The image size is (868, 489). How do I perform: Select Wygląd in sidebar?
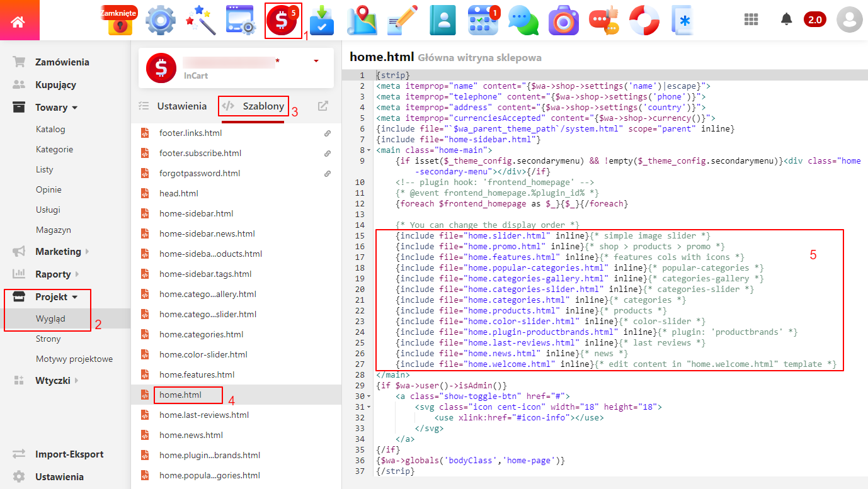(50, 318)
